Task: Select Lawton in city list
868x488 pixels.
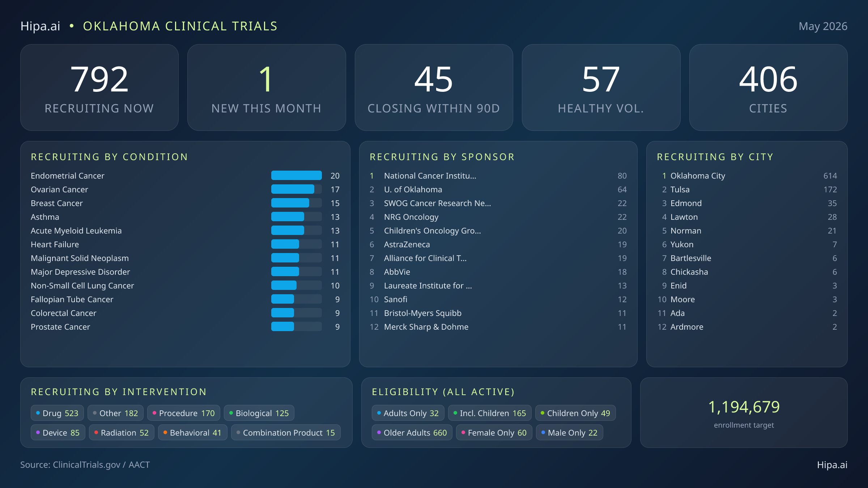Action: pyautogui.click(x=747, y=217)
